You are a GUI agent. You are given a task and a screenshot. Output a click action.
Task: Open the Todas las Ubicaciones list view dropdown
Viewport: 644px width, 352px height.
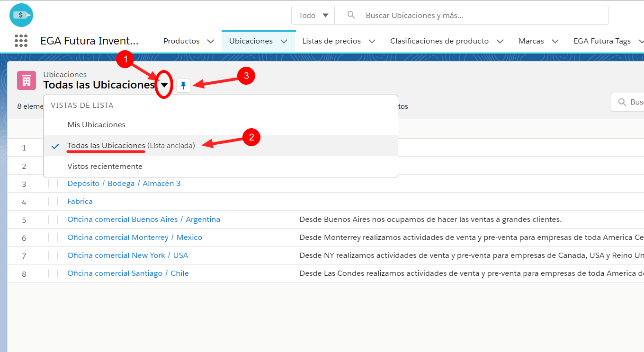point(164,85)
